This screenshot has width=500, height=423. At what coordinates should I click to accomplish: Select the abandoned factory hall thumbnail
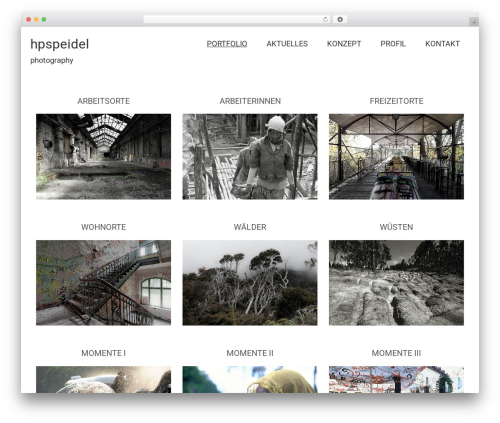(x=104, y=157)
